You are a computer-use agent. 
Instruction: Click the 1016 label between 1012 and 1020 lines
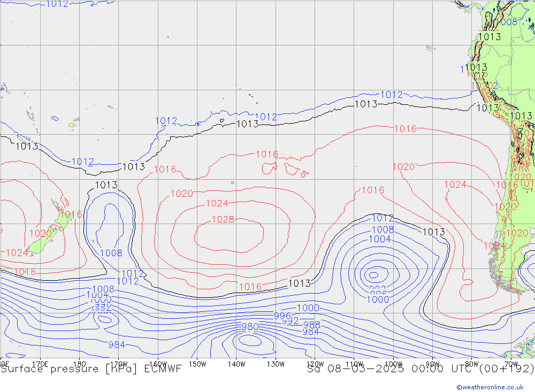click(x=406, y=129)
